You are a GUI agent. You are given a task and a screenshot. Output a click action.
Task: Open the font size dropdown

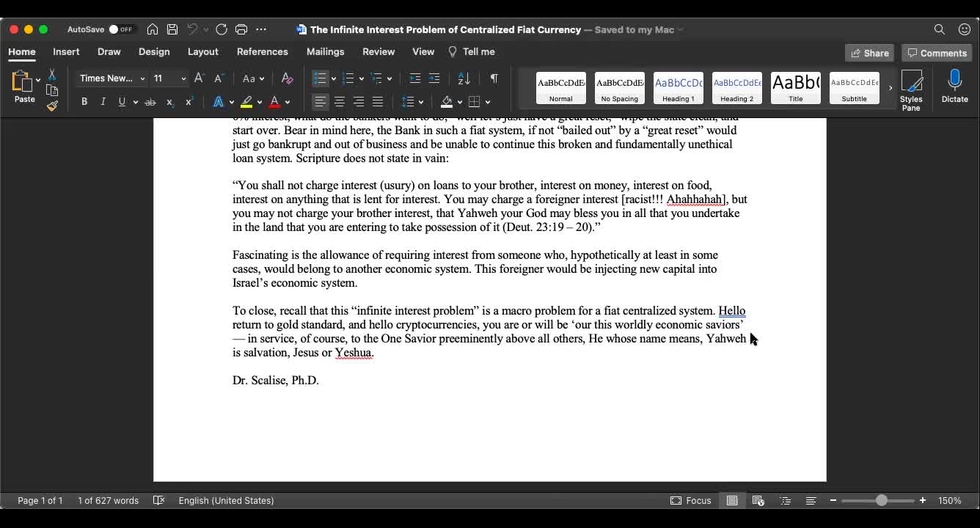pyautogui.click(x=183, y=78)
